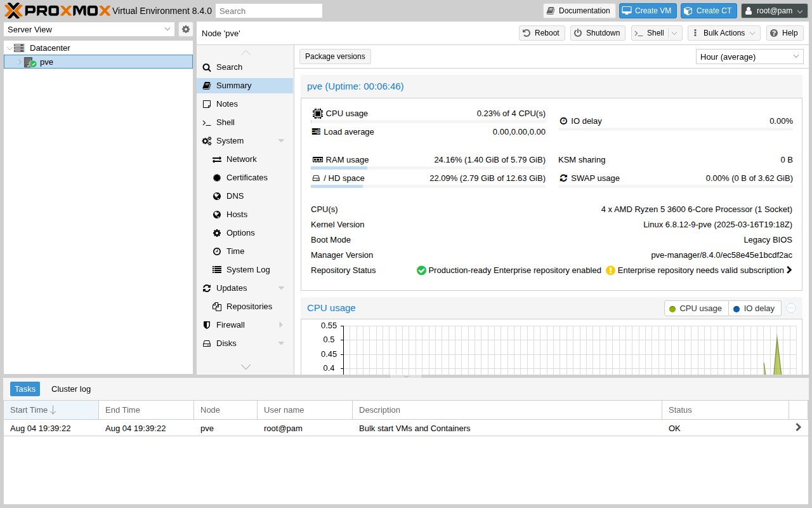Click the Proxmox logo

pyautogui.click(x=58, y=10)
